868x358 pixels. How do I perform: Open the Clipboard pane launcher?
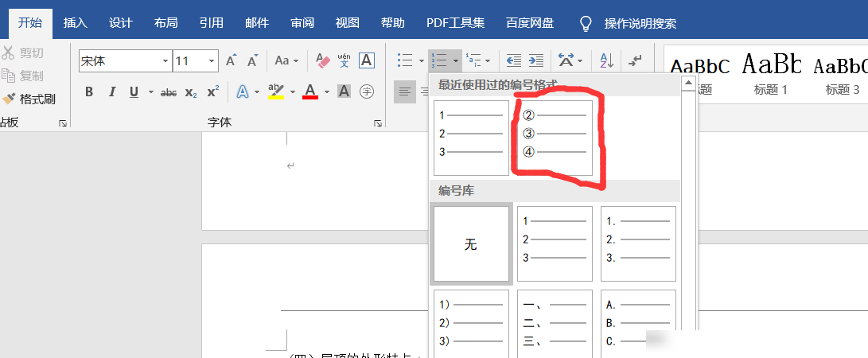63,123
